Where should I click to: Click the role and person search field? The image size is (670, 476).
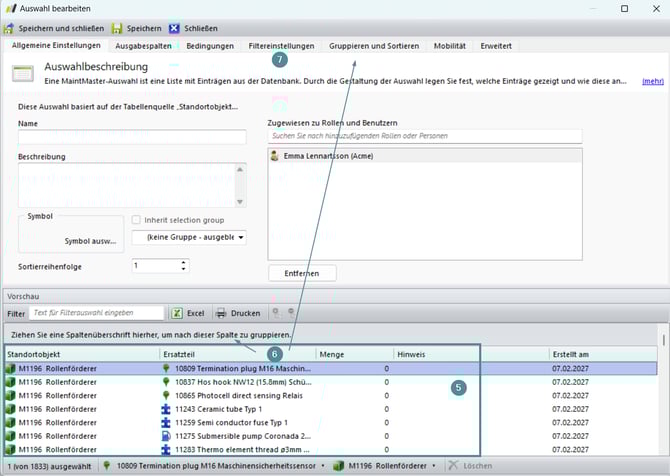point(425,136)
